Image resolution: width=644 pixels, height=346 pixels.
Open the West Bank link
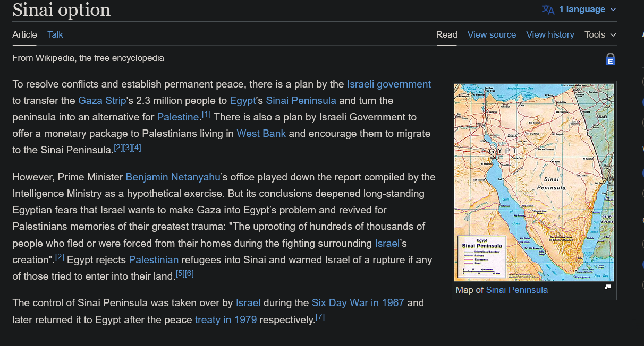[261, 133]
